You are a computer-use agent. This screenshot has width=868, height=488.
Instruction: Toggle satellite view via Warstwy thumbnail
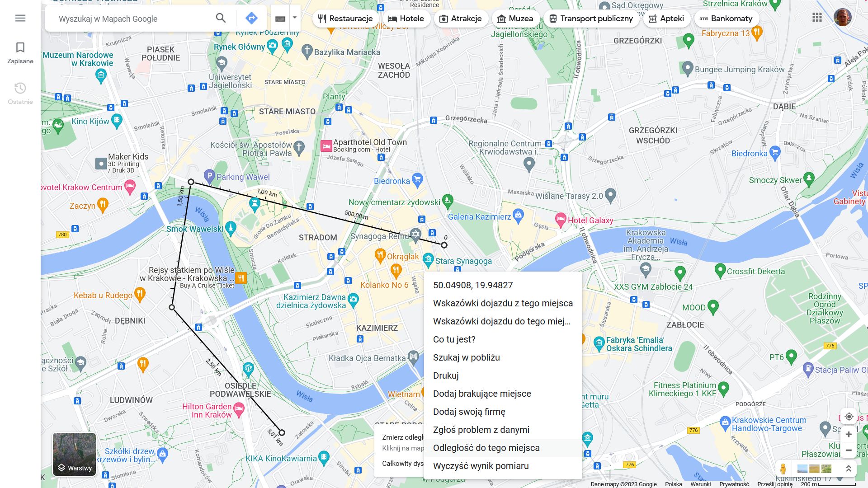point(74,453)
